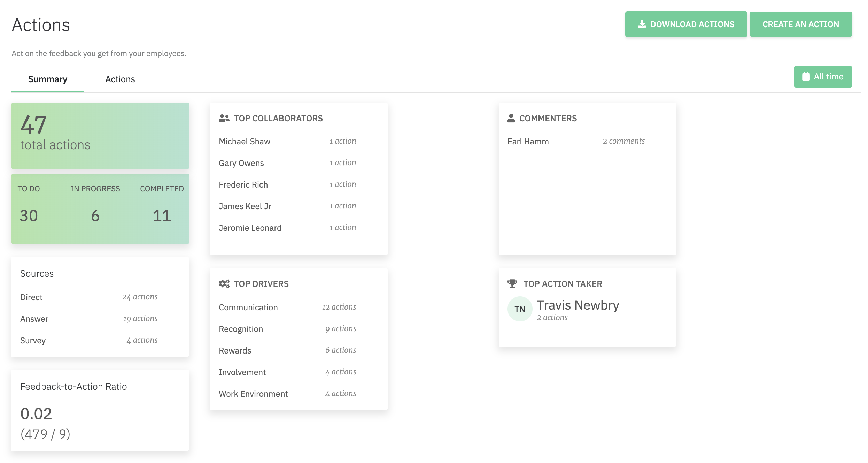The height and width of the screenshot is (463, 868).
Task: Click the Completed count 11
Action: pyautogui.click(x=162, y=215)
